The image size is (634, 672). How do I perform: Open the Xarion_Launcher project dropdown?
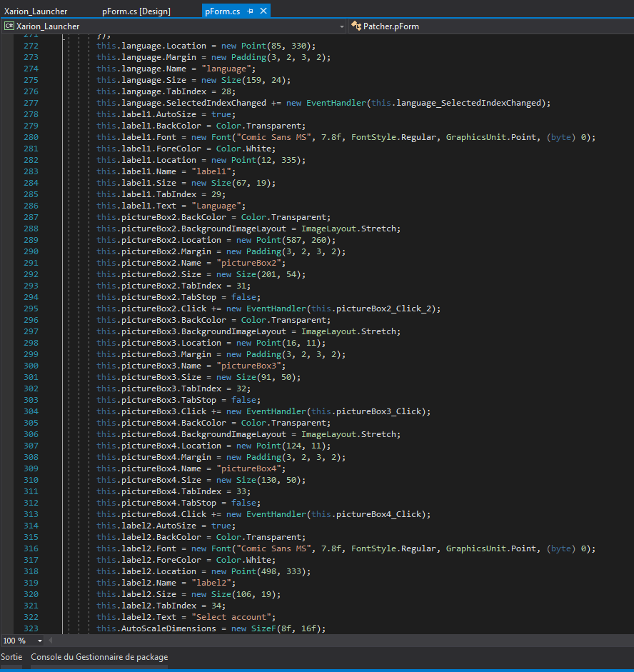[342, 26]
